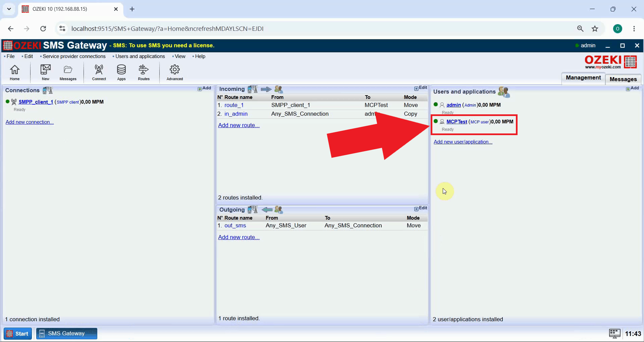Click the Users and applications people icon
644x342 pixels.
tap(504, 92)
